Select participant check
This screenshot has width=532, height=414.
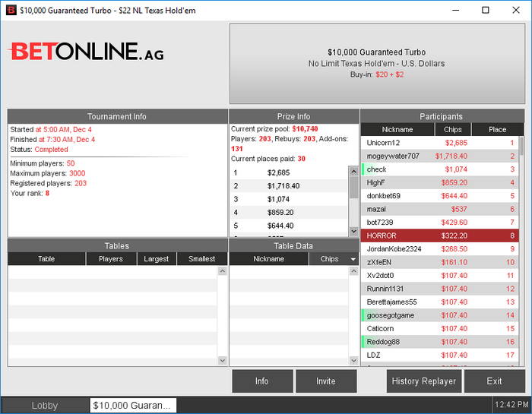click(x=440, y=169)
